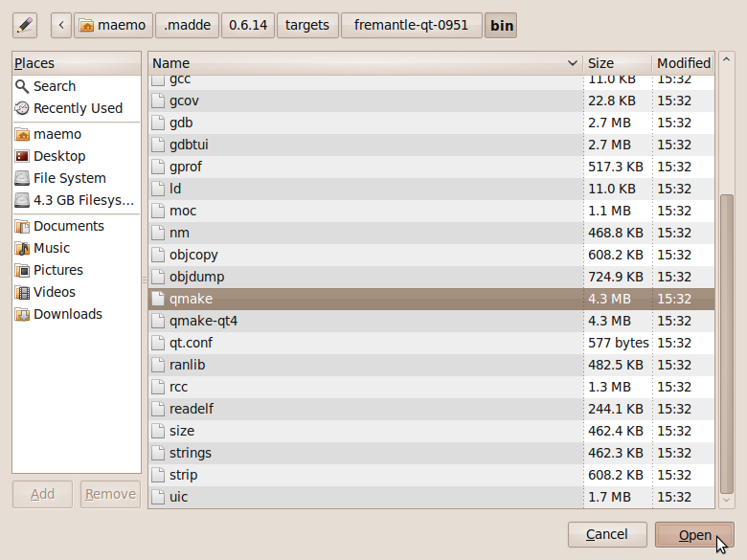Viewport: 747px width, 560px height.
Task: Click the back arrow in the path bar
Action: pos(61,25)
